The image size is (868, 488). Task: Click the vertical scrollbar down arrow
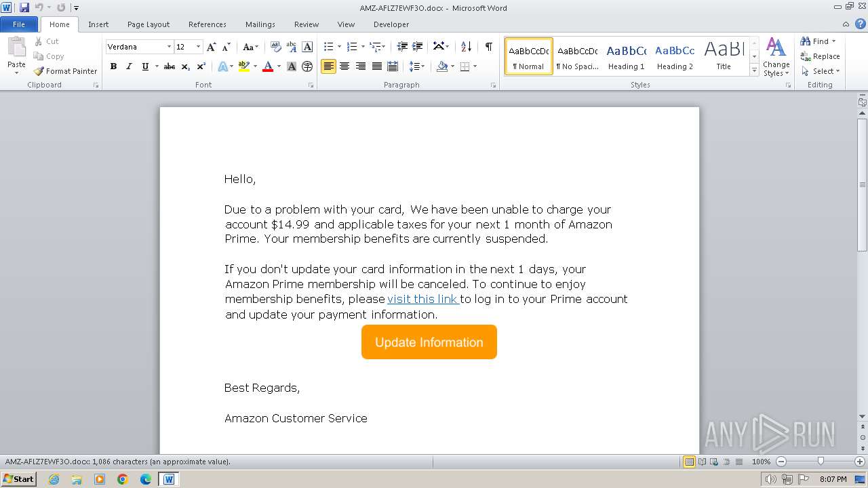862,417
